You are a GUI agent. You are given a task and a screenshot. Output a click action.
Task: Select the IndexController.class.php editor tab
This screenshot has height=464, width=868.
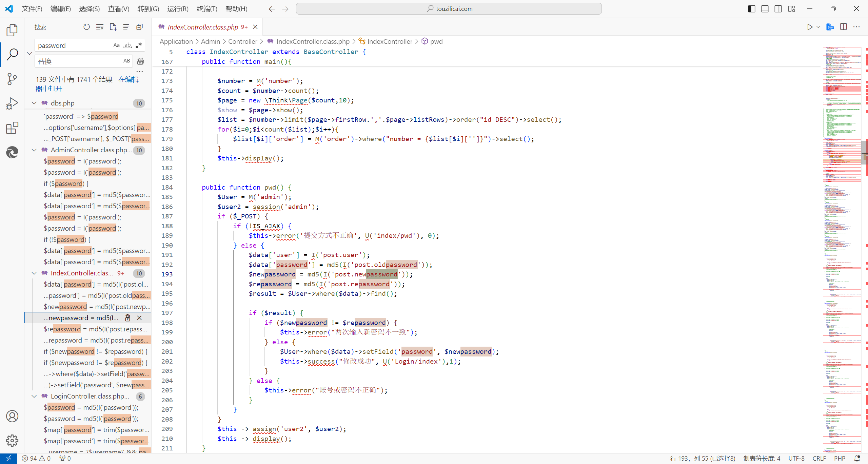click(x=203, y=27)
